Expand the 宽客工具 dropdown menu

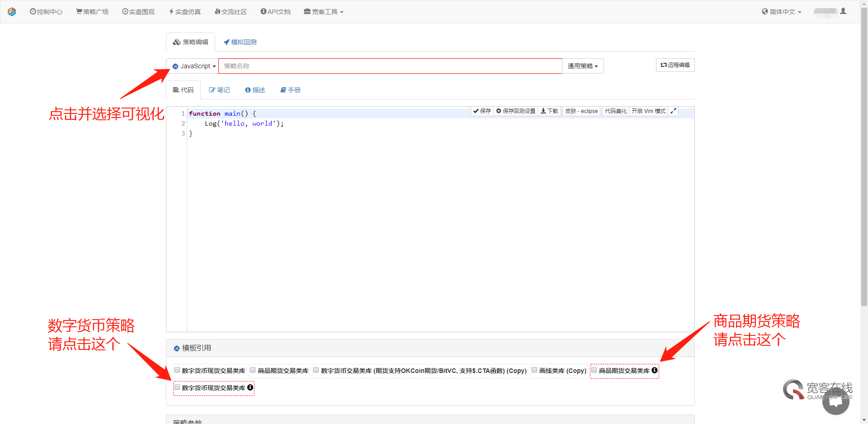[324, 12]
